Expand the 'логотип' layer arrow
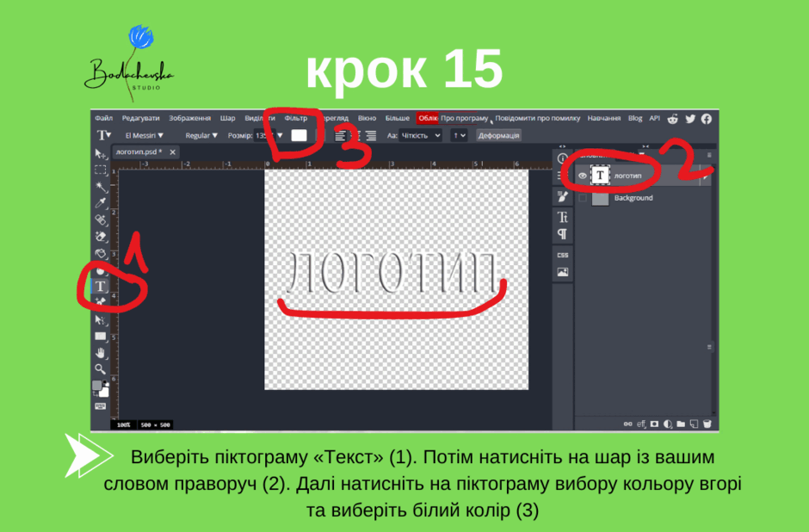 [x=705, y=176]
